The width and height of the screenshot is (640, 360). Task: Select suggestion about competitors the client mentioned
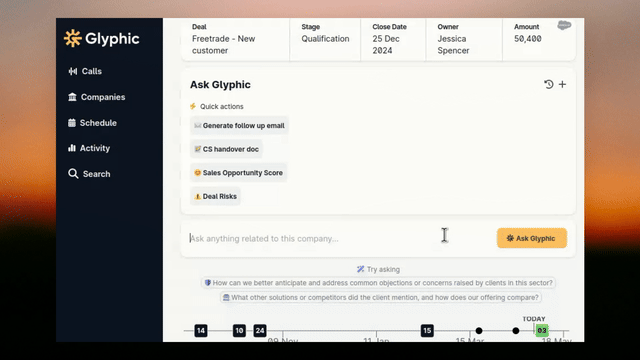pos(380,298)
